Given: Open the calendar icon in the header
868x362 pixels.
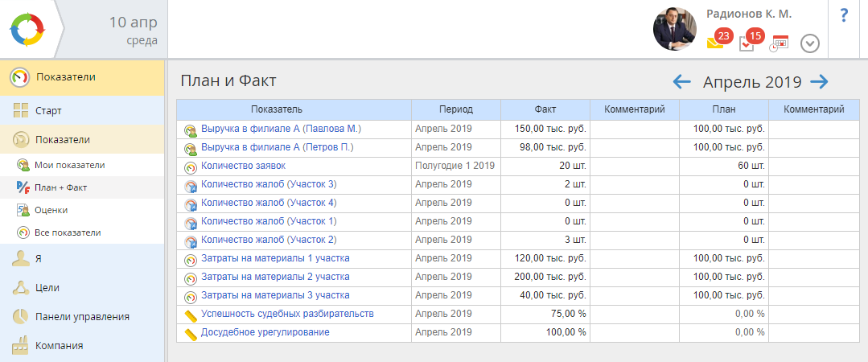Looking at the screenshot, I should [x=779, y=43].
